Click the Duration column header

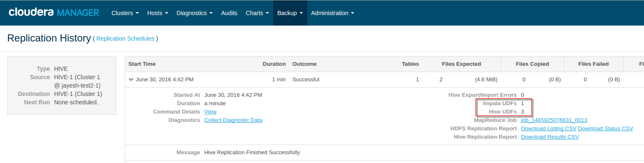coord(274,64)
